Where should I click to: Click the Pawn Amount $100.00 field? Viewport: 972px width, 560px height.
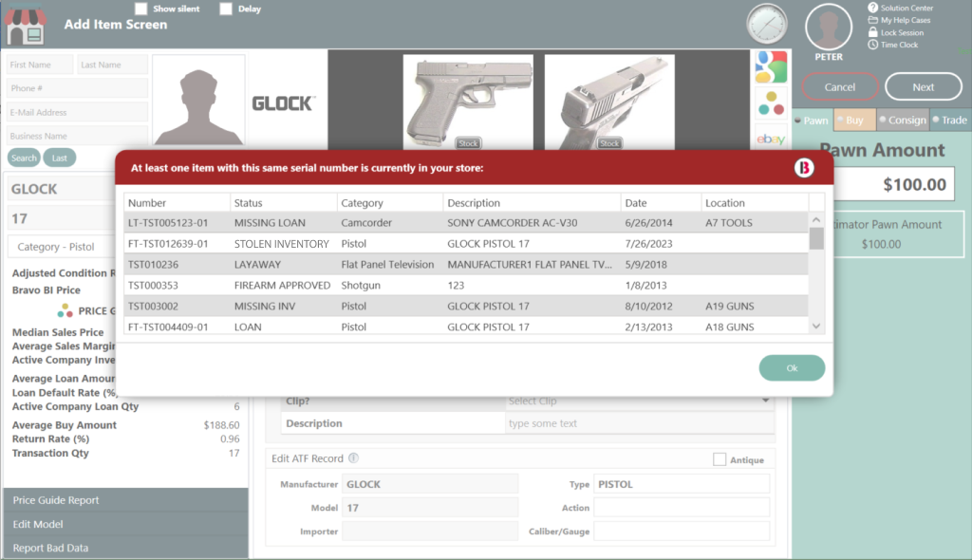point(894,184)
